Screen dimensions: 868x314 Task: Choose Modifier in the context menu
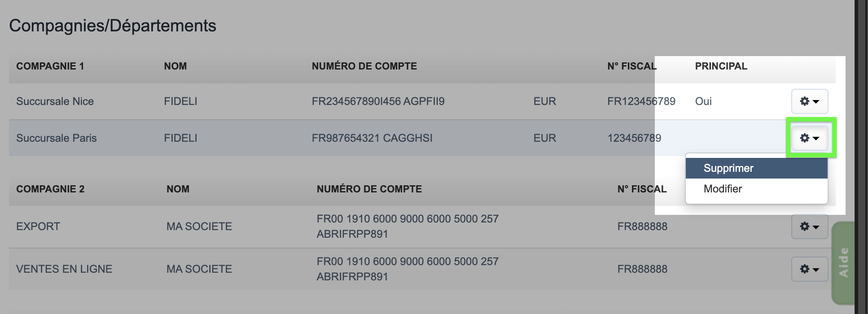point(723,189)
